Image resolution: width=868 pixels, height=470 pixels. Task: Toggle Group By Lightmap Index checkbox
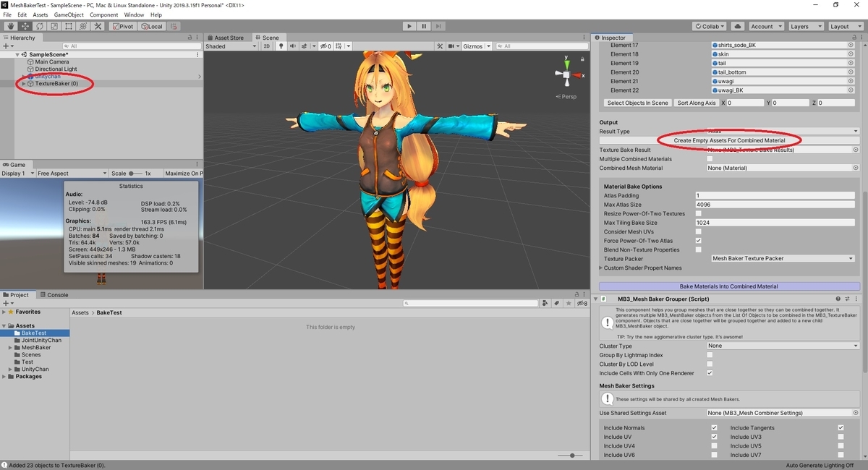coord(710,355)
